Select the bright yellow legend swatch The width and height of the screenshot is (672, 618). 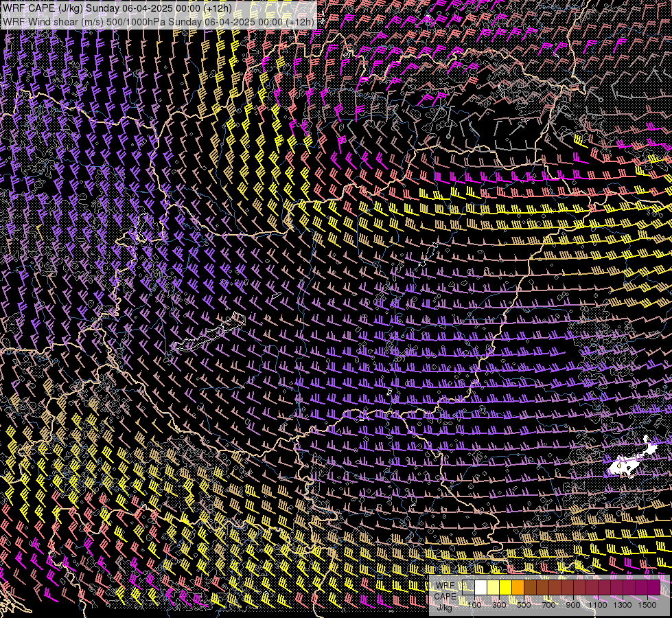[506, 588]
